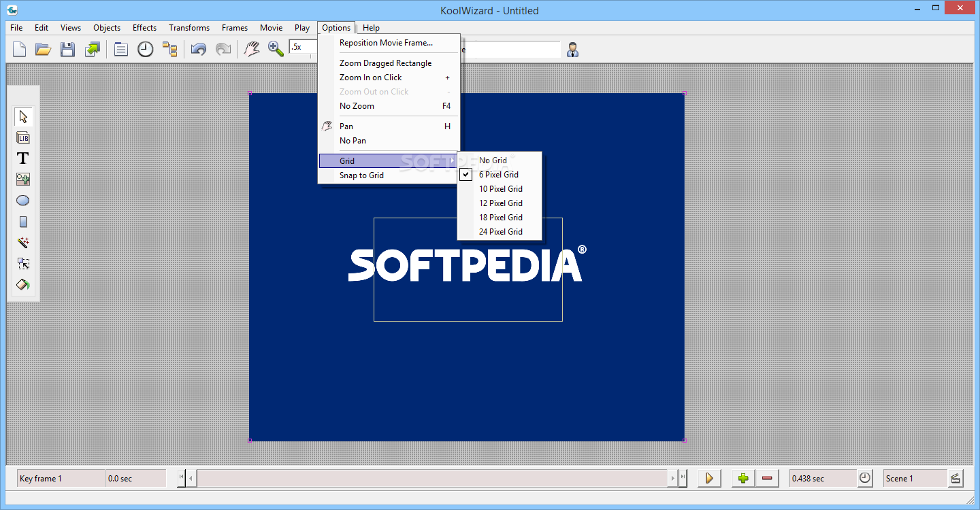
Task: Open the Edit menu
Action: [42, 28]
